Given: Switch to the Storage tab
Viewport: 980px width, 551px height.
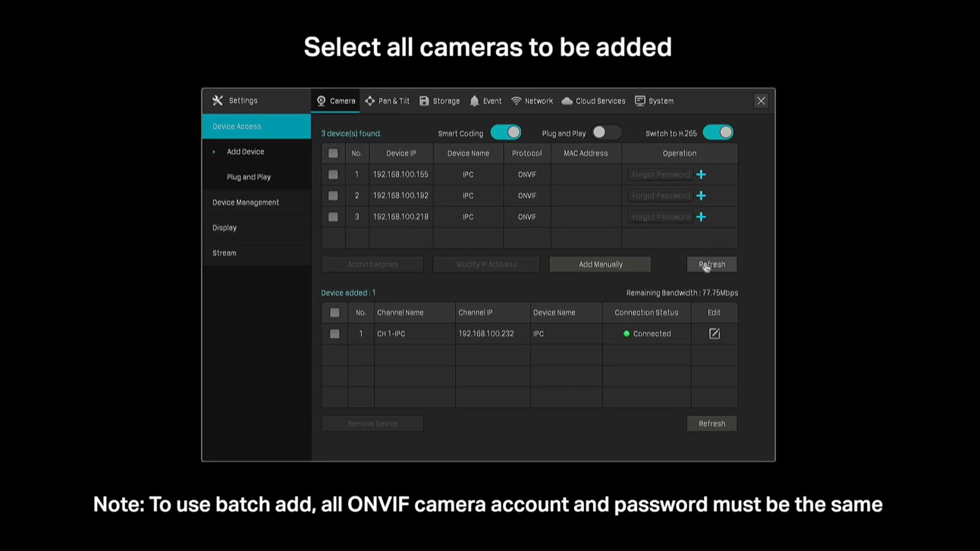Looking at the screenshot, I should point(440,101).
